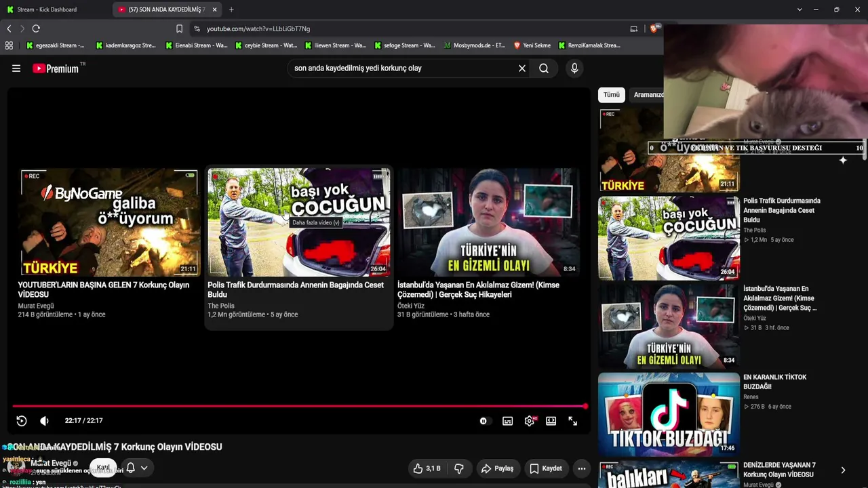868x488 pixels.
Task: Switch to the Stream - Kick Dashboard tab
Action: (x=54, y=9)
